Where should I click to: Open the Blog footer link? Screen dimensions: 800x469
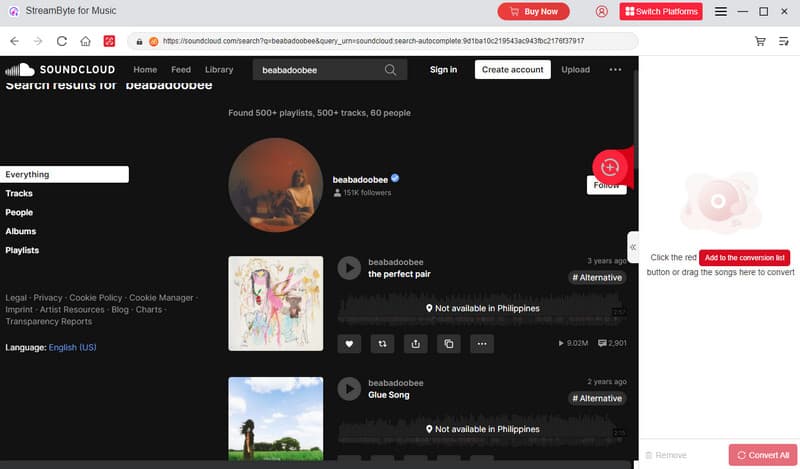120,309
